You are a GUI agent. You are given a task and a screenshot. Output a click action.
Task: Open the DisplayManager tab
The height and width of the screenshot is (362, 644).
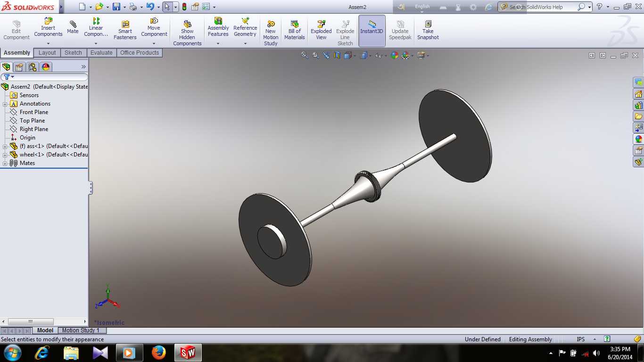click(46, 67)
